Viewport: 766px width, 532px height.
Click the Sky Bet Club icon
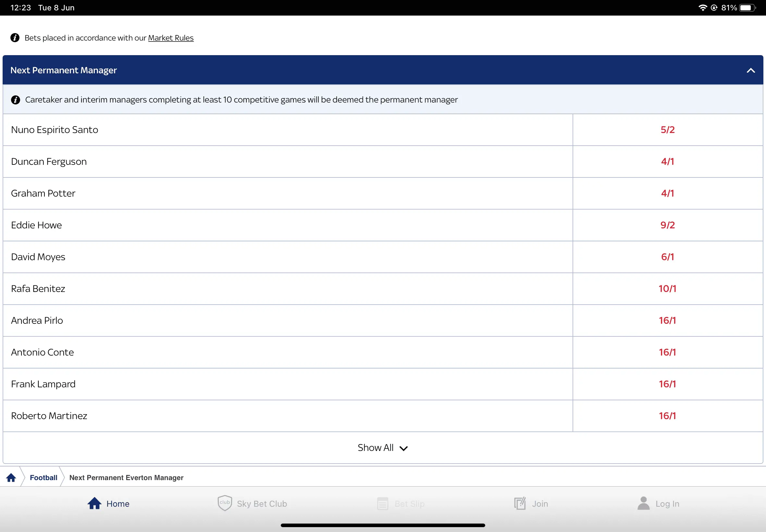point(224,503)
